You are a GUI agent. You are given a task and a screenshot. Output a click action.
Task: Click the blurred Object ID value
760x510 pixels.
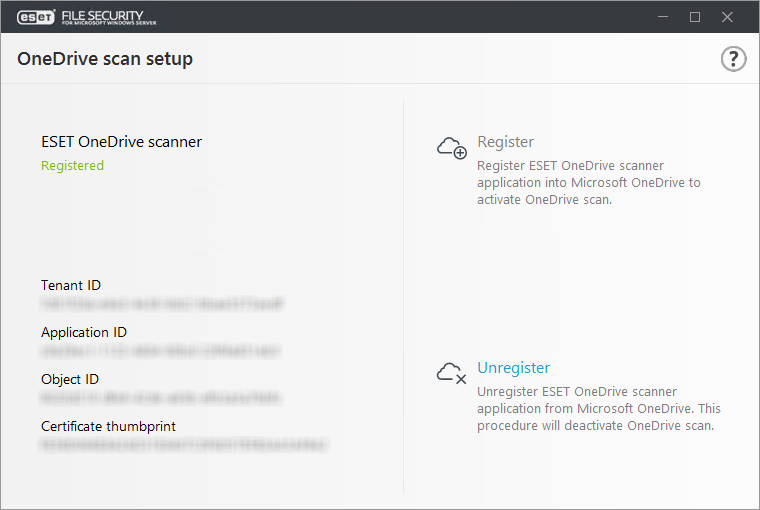(160, 398)
